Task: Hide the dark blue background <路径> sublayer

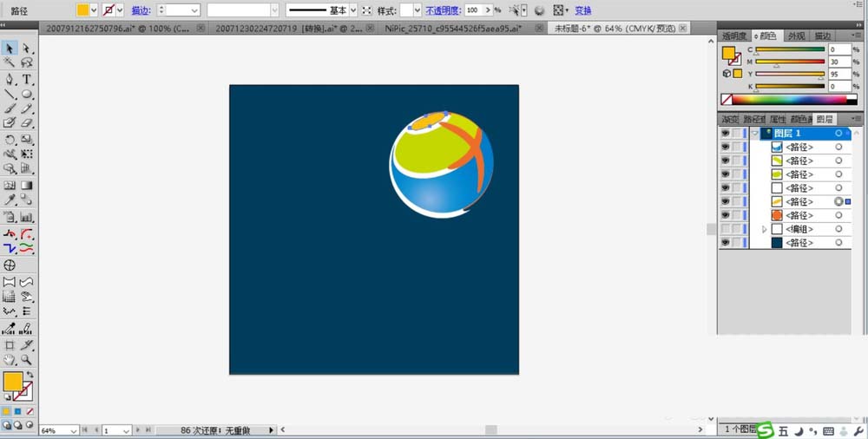Action: (725, 242)
